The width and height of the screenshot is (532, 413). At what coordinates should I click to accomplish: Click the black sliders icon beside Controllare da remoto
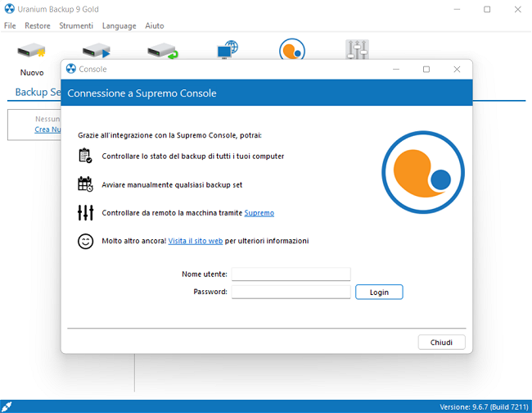[85, 212]
